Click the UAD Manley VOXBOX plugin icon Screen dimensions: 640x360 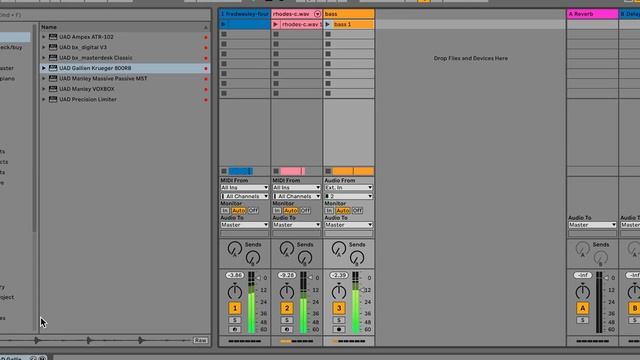click(x=53, y=89)
